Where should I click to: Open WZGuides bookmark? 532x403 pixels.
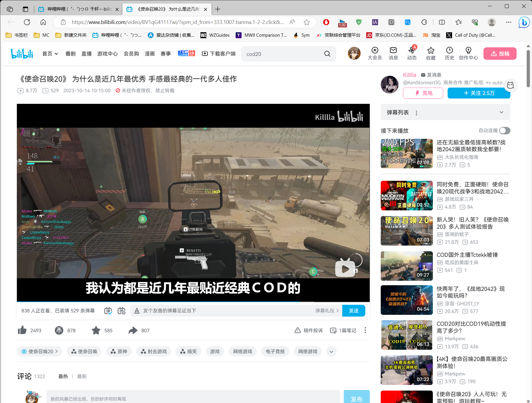[215, 35]
